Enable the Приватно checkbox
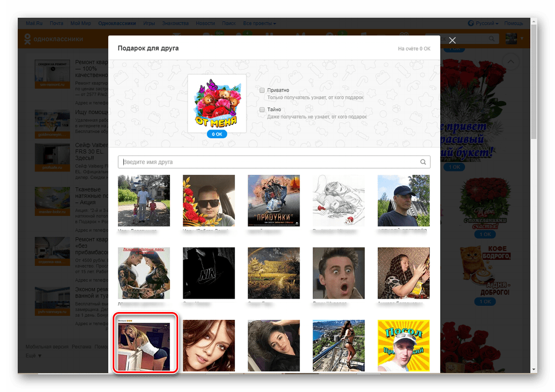The height and width of the screenshot is (392, 555). [x=262, y=91]
